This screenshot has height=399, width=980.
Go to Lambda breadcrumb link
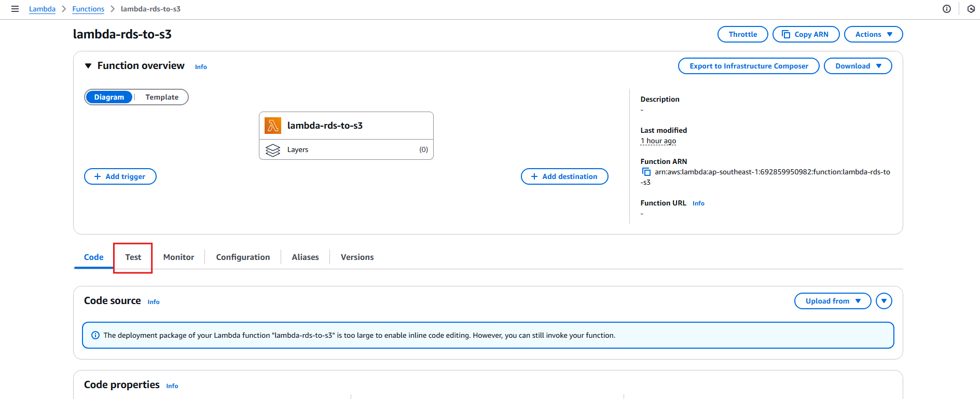click(42, 9)
